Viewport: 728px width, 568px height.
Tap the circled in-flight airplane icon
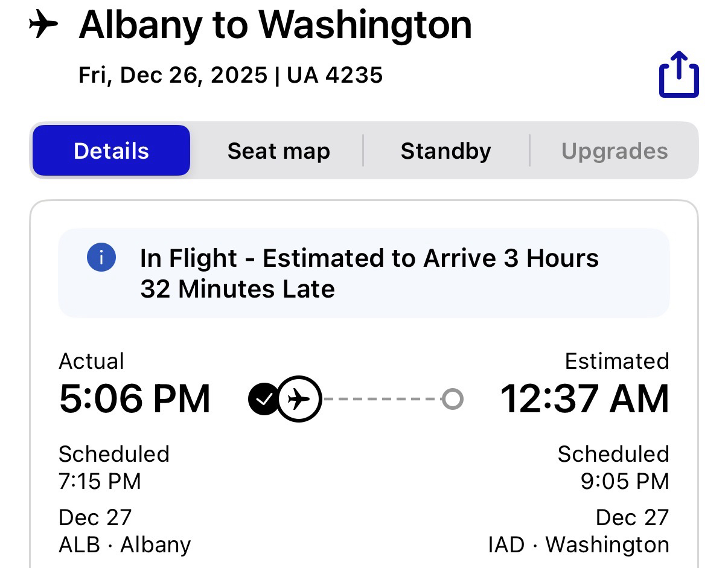(299, 399)
